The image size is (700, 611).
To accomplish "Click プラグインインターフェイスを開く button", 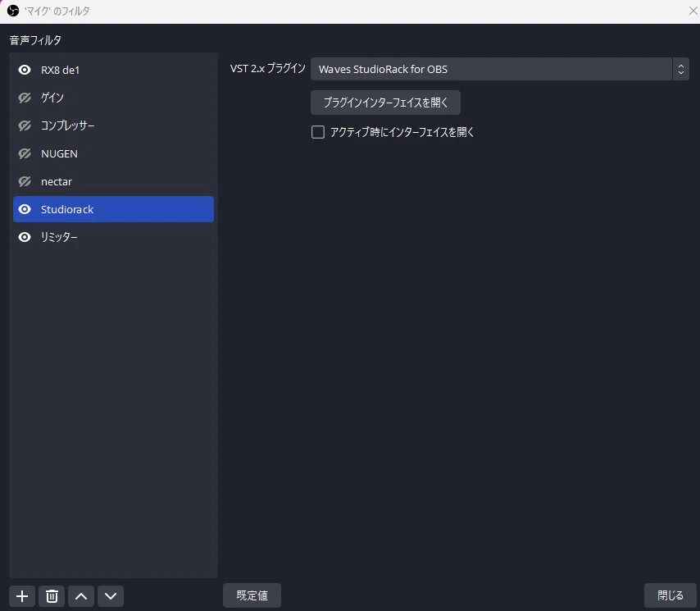I will pos(385,103).
